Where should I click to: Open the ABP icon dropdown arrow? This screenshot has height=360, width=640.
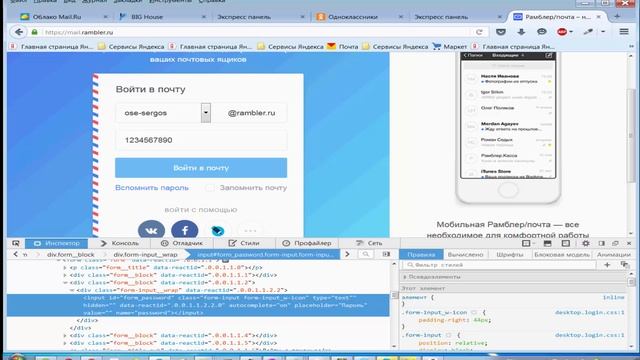(571, 32)
